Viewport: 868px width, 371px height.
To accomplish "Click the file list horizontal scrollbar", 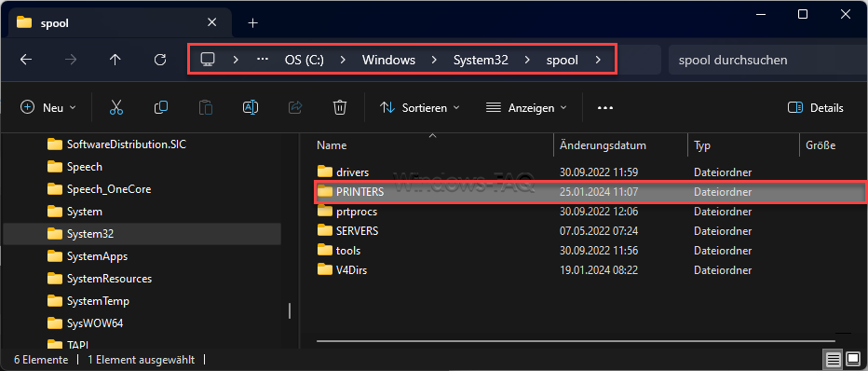I will click(576, 340).
